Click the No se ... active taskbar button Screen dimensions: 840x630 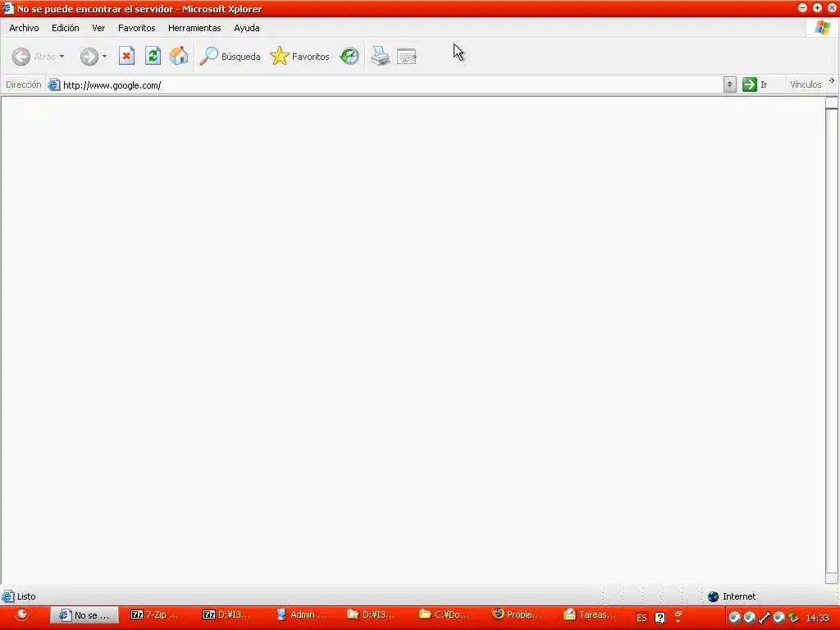click(x=85, y=615)
